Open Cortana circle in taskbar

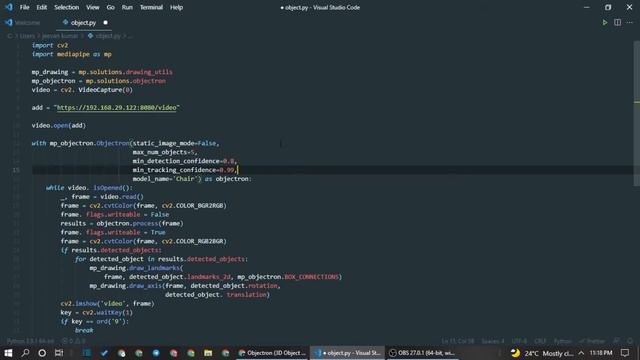pyautogui.click(x=42, y=353)
